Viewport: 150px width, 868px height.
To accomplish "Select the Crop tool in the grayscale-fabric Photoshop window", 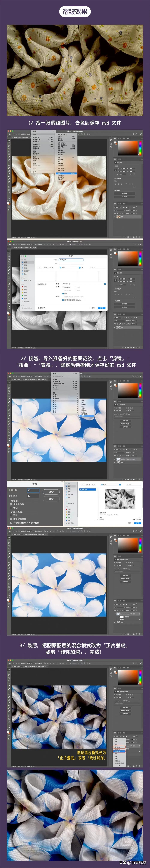I will click(x=9, y=262).
